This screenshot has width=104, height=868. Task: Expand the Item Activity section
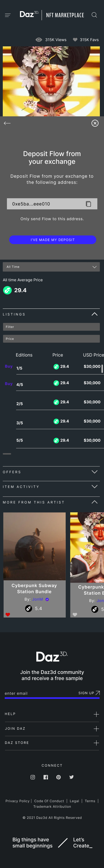pyautogui.click(x=51, y=486)
